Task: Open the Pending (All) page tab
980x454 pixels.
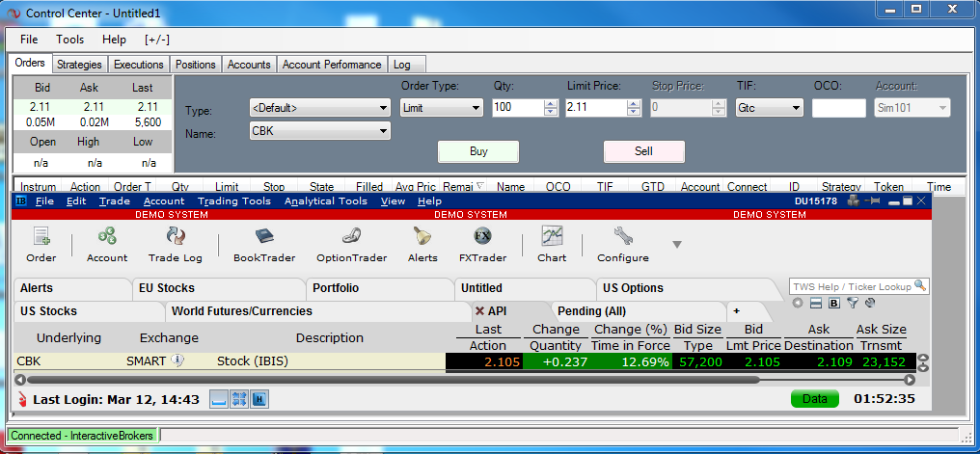Action: (x=638, y=311)
